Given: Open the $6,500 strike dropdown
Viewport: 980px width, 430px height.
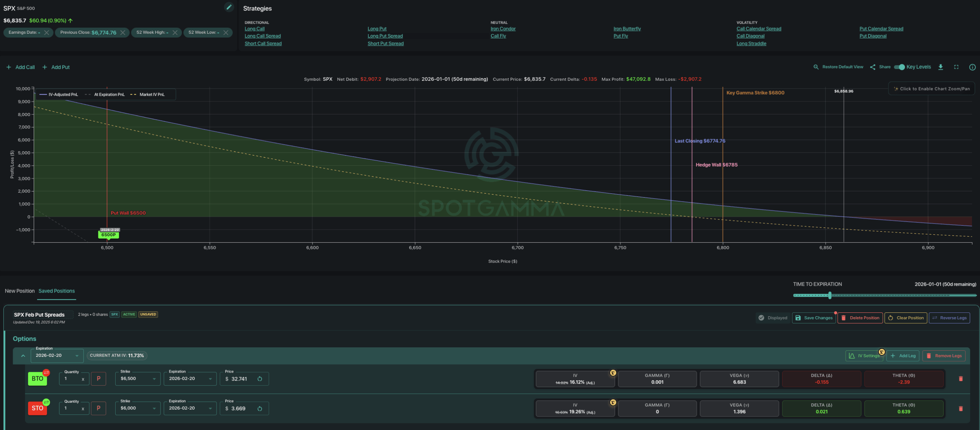Looking at the screenshot, I should tap(138, 379).
